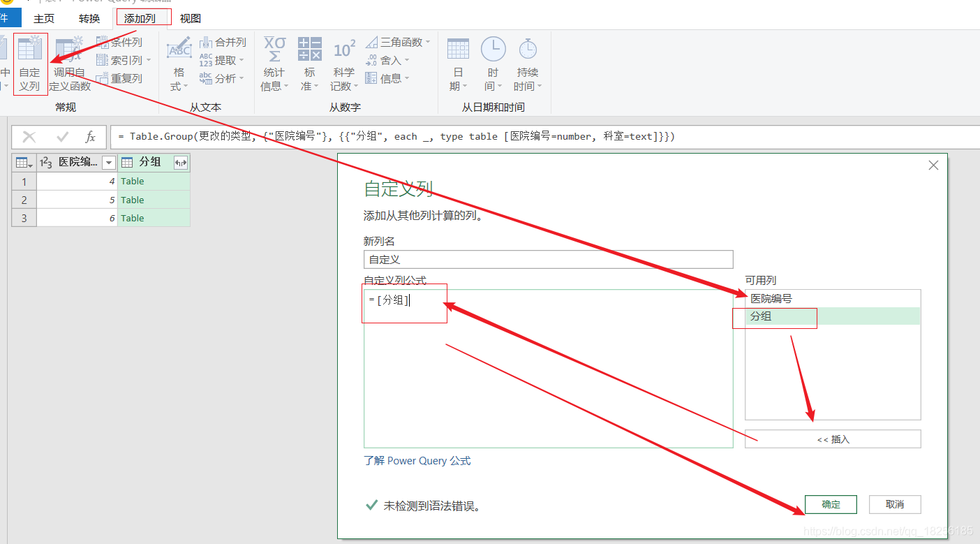Click the table corner menu icon
This screenshot has height=544, width=980.
tap(24, 163)
